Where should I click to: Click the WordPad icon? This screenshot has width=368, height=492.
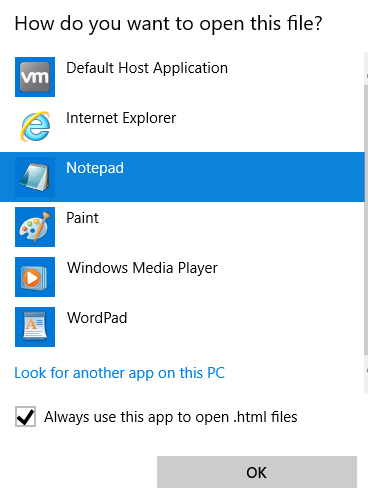point(35,327)
